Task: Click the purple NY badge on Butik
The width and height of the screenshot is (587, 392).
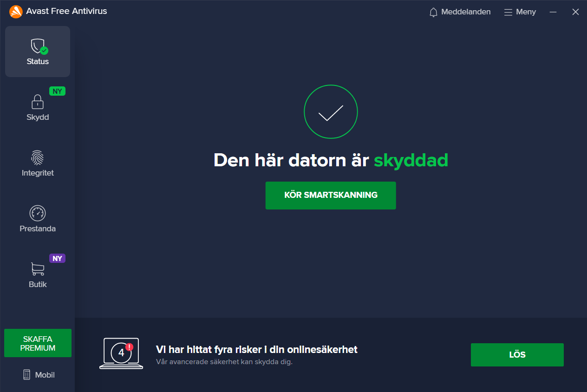Action: click(57, 259)
